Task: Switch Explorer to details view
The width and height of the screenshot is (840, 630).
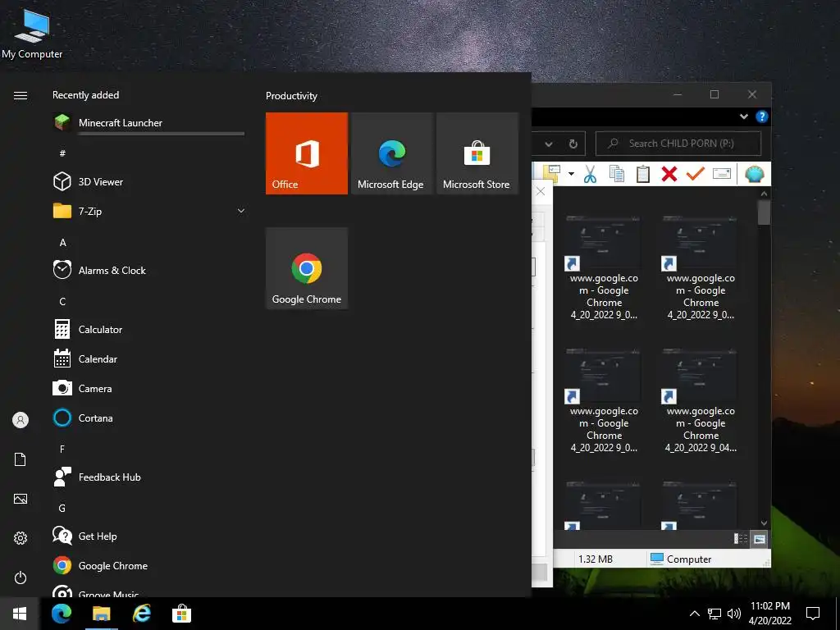Action: pyautogui.click(x=741, y=539)
